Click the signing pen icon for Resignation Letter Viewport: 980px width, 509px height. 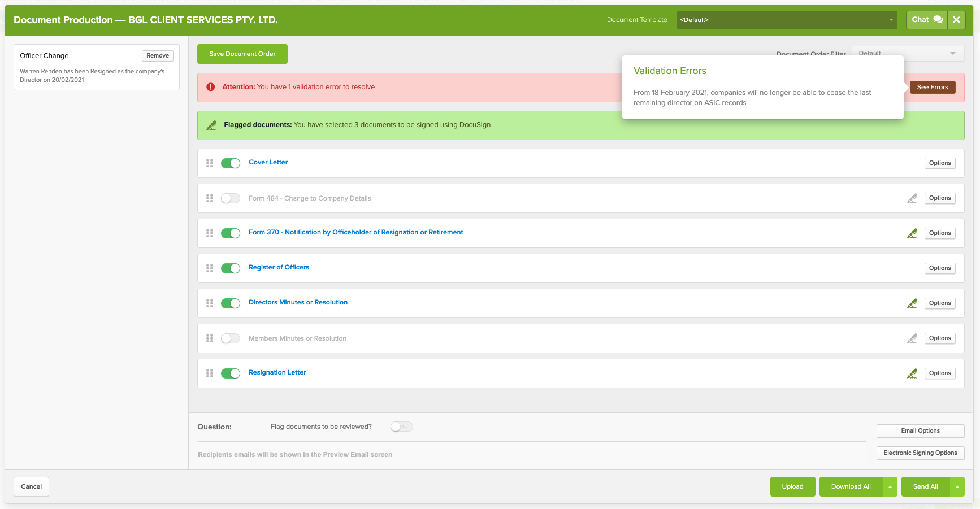coord(912,373)
